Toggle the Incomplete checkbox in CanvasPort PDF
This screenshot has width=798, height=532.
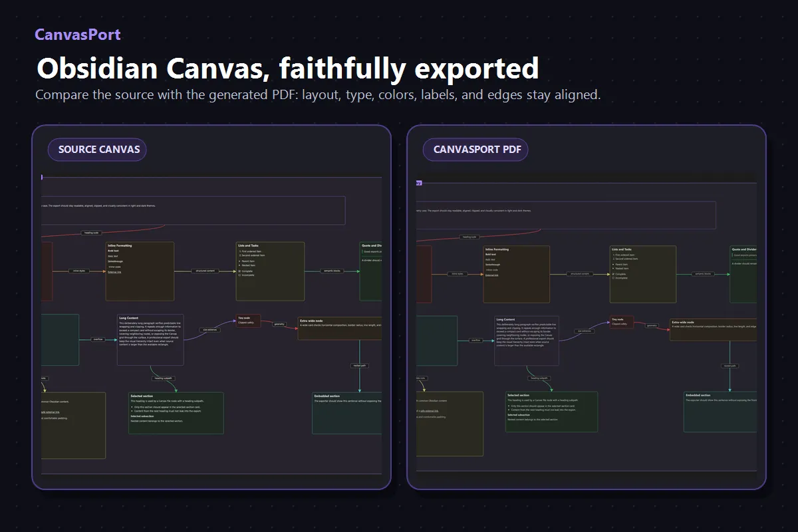click(612, 278)
